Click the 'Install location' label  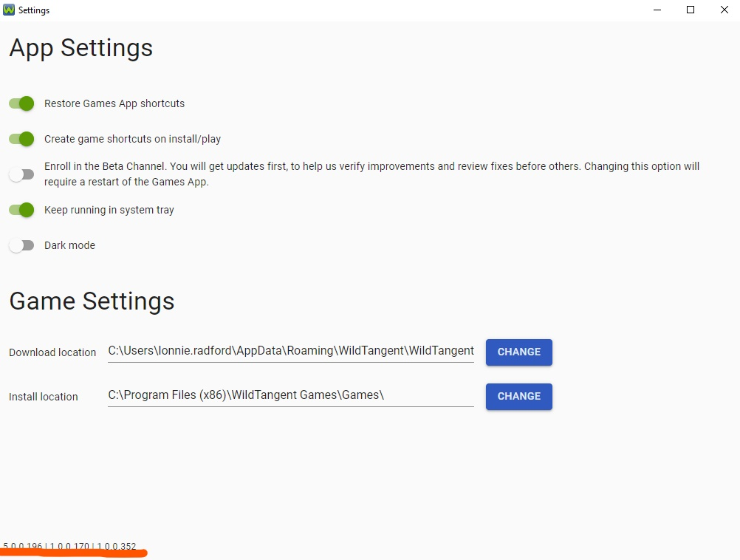[44, 397]
